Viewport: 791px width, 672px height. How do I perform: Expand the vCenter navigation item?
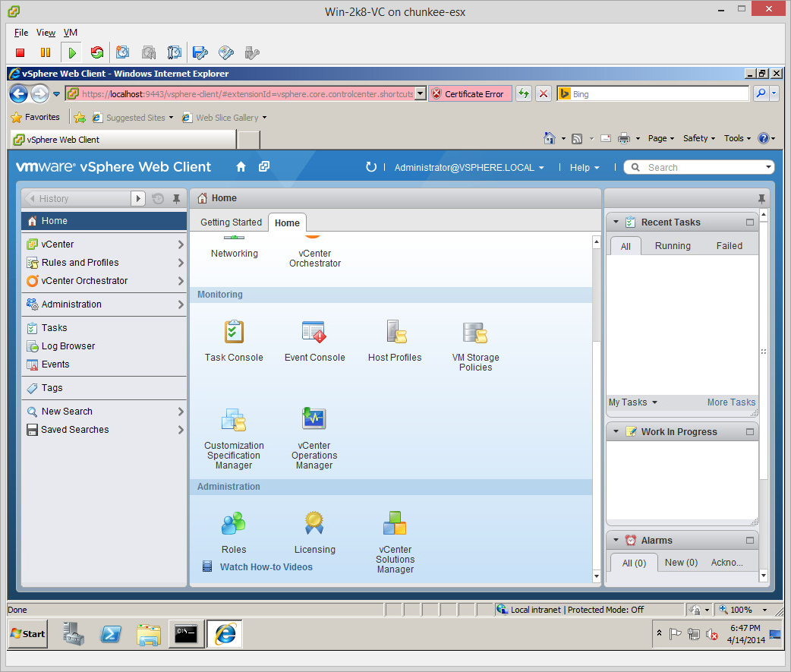[181, 245]
